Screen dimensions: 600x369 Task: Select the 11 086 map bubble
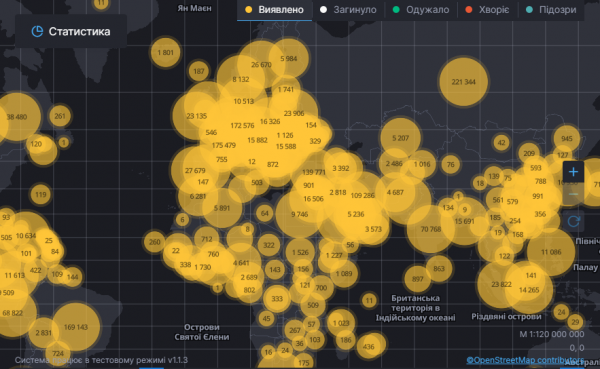coord(551,252)
